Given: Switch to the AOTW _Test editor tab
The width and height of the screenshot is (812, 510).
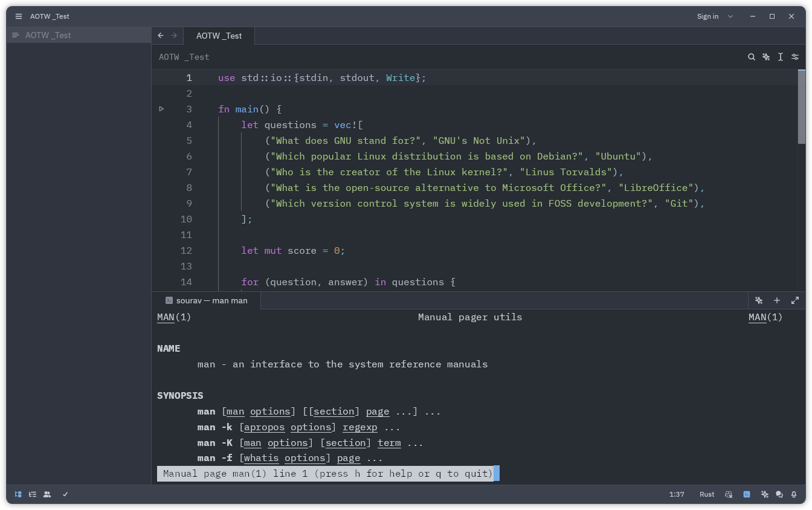Looking at the screenshot, I should (219, 36).
